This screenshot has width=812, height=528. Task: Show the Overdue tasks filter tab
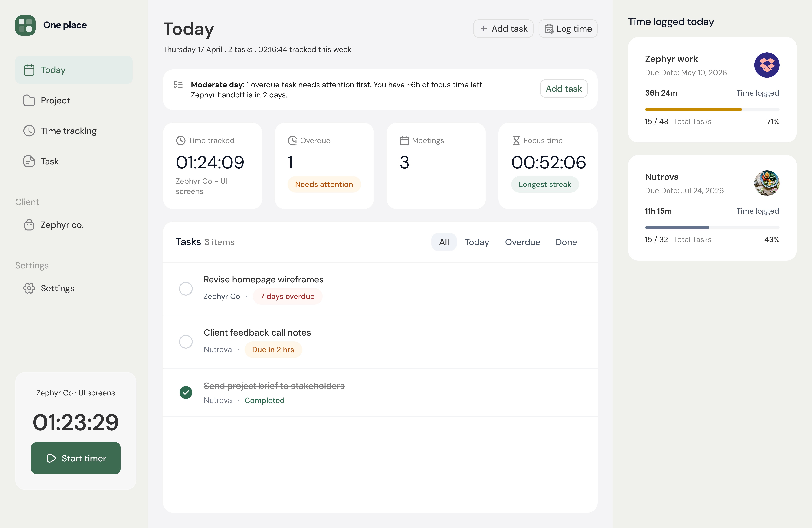click(522, 242)
